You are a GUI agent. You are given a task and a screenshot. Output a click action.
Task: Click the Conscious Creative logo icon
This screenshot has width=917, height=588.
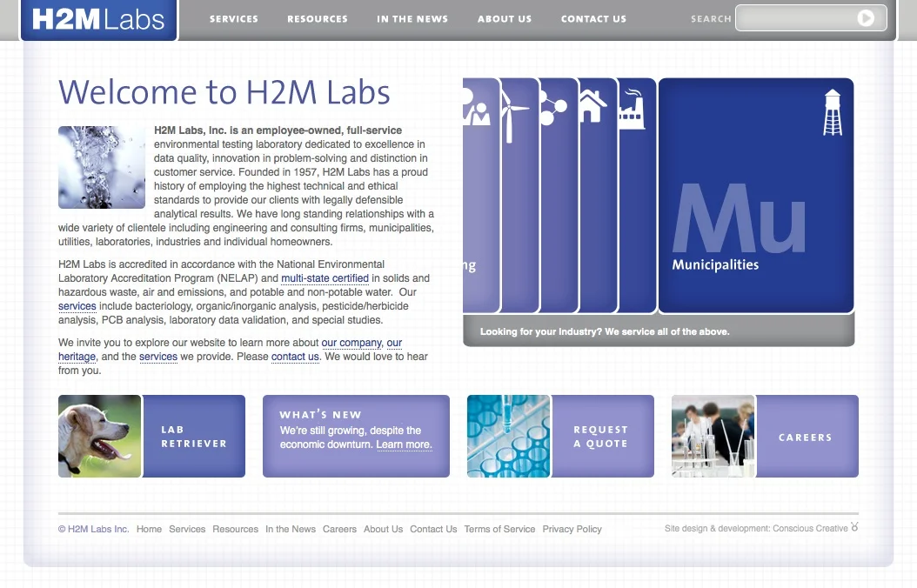[x=854, y=526]
